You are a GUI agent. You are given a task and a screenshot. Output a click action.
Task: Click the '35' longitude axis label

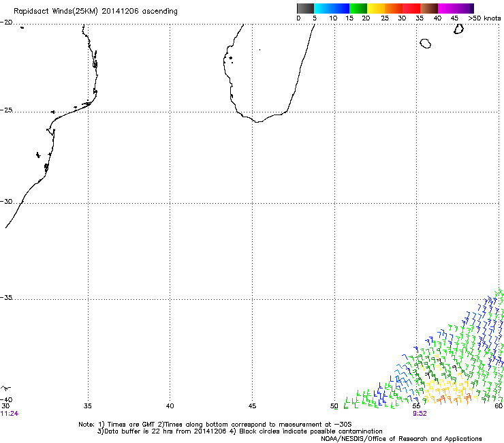87,406
